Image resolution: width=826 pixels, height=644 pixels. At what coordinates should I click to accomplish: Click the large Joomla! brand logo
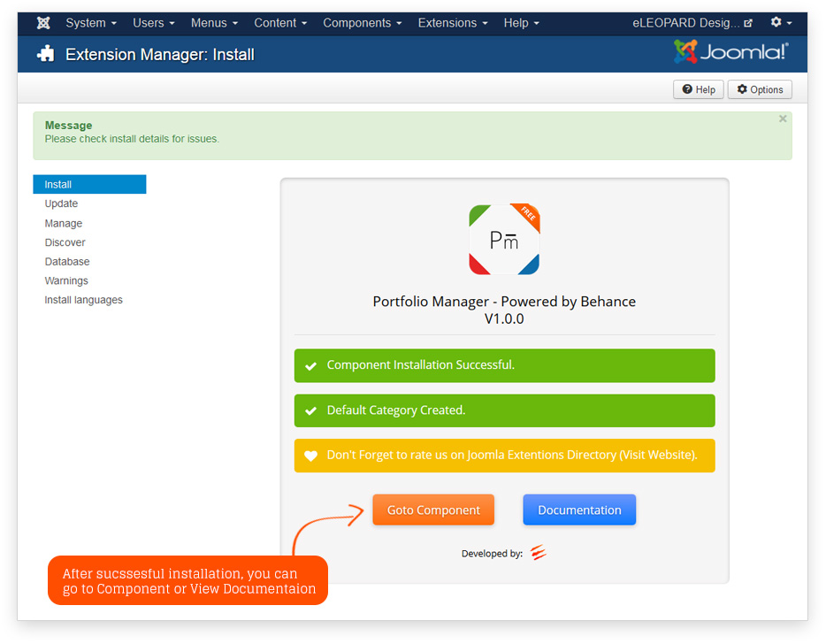tap(730, 53)
